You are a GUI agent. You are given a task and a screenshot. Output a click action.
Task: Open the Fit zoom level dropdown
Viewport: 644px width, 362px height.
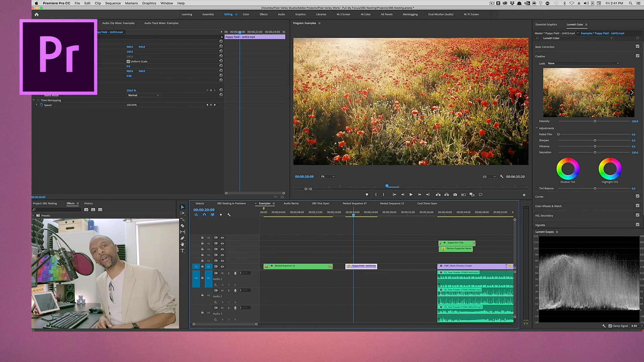point(328,177)
